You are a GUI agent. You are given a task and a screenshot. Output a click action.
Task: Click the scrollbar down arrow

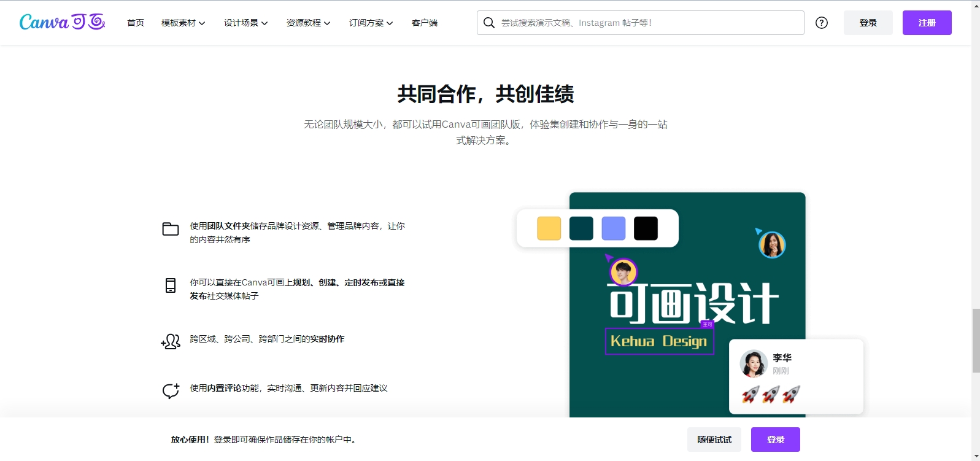(x=976, y=456)
